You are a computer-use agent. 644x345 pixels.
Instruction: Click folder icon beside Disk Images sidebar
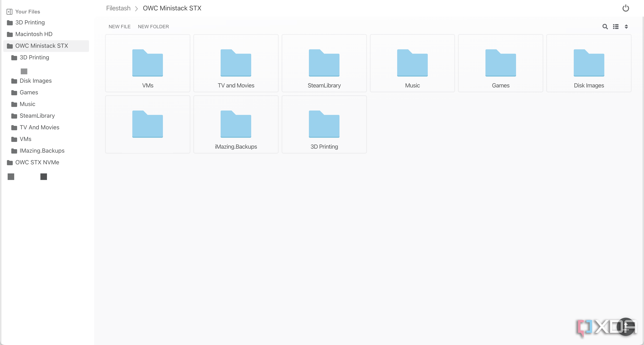[14, 81]
